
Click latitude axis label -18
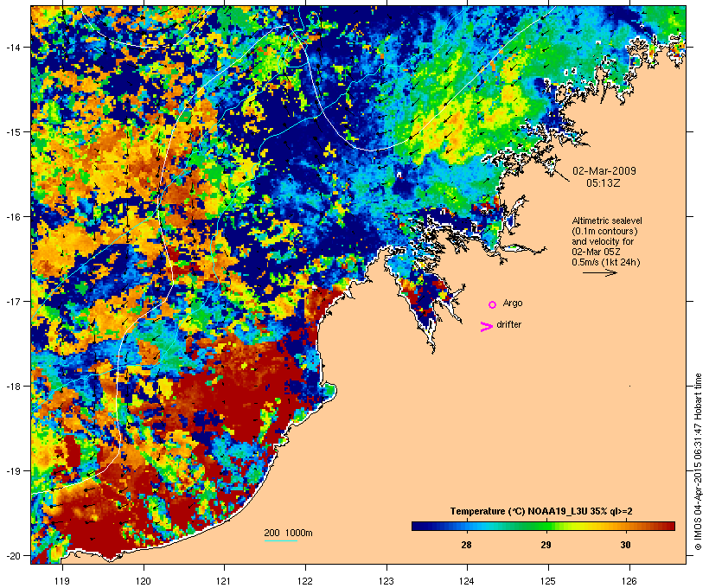click(x=12, y=386)
